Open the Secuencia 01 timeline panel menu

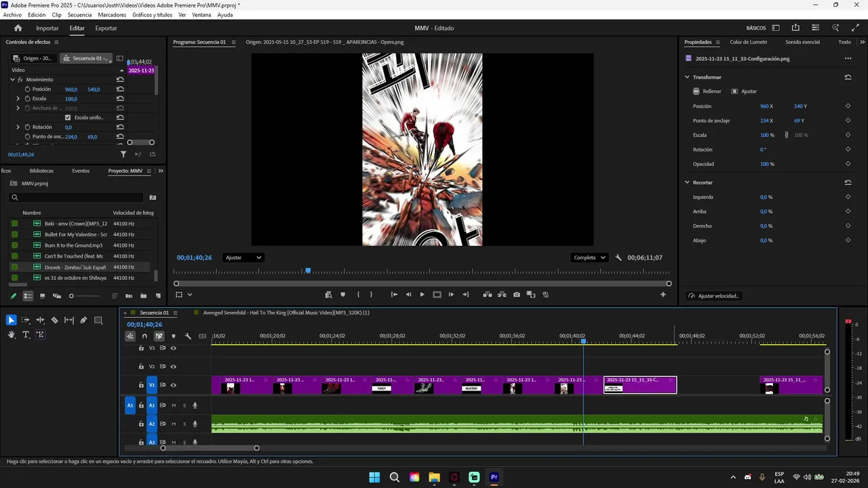175,313
